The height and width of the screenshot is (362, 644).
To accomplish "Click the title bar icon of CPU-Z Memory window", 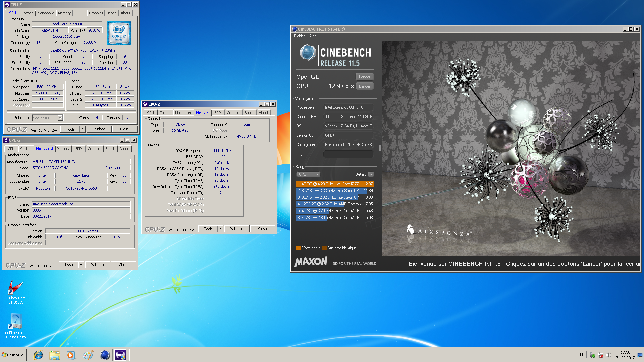I will [145, 104].
